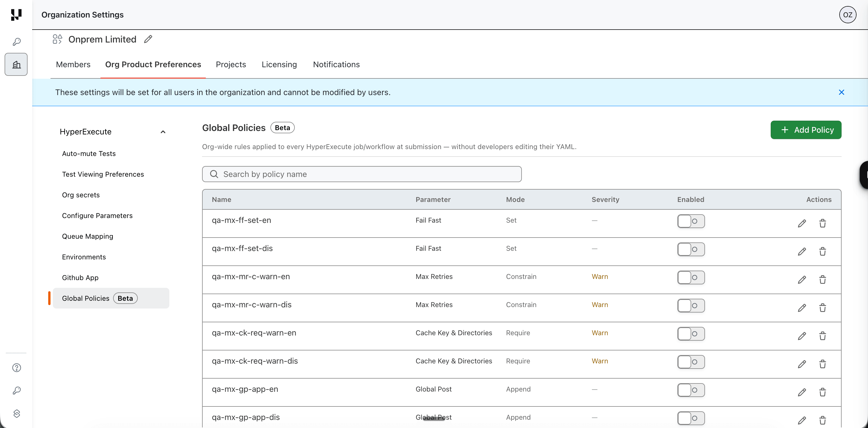
Task: Select the Org Product Preferences tab
Action: tap(153, 64)
